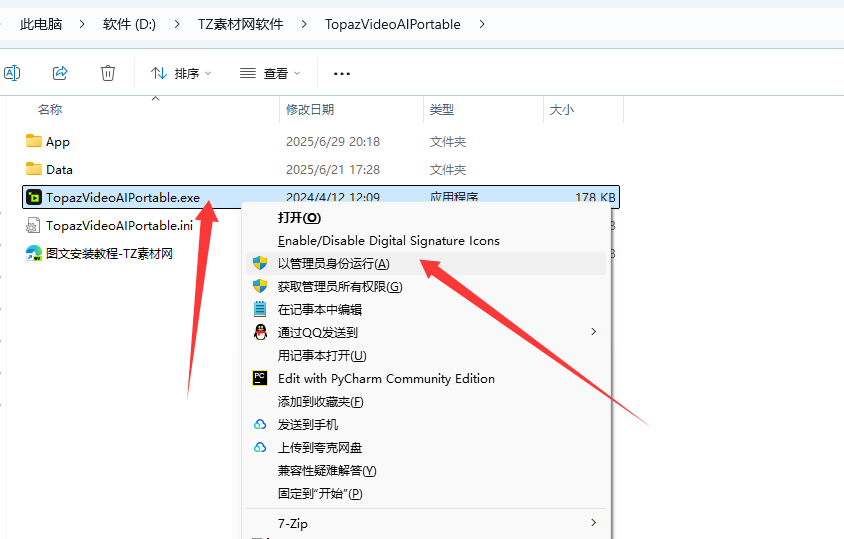Click the 软件 (D:) breadcrumb

(129, 24)
